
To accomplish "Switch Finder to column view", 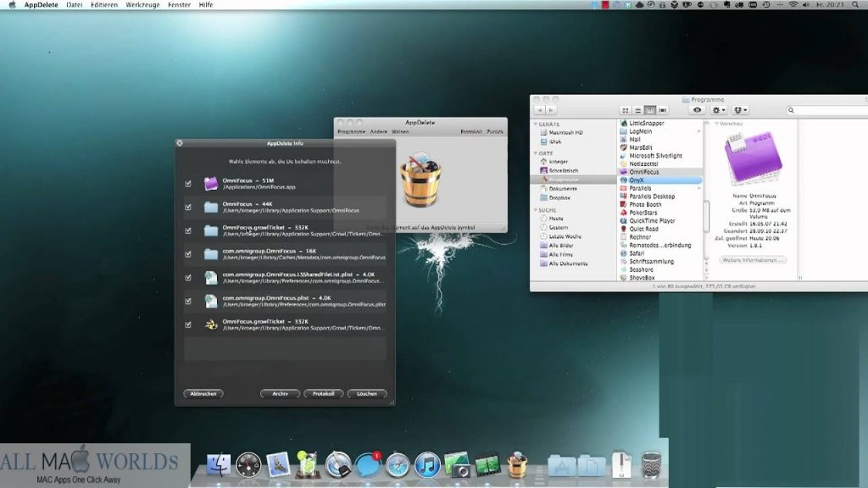I will 650,110.
